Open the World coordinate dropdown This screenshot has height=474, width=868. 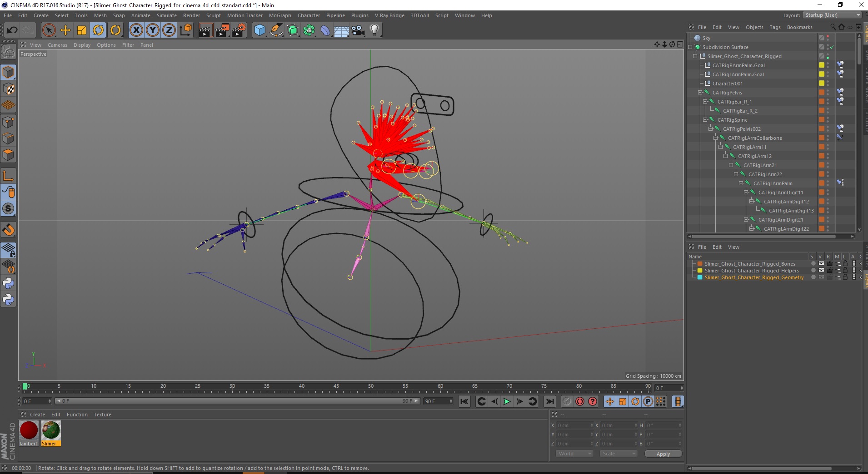[574, 454]
